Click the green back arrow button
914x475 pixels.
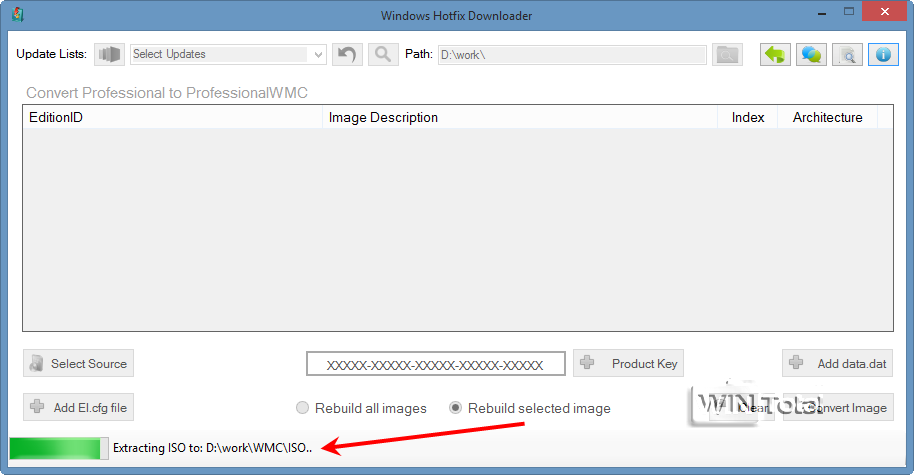point(775,55)
